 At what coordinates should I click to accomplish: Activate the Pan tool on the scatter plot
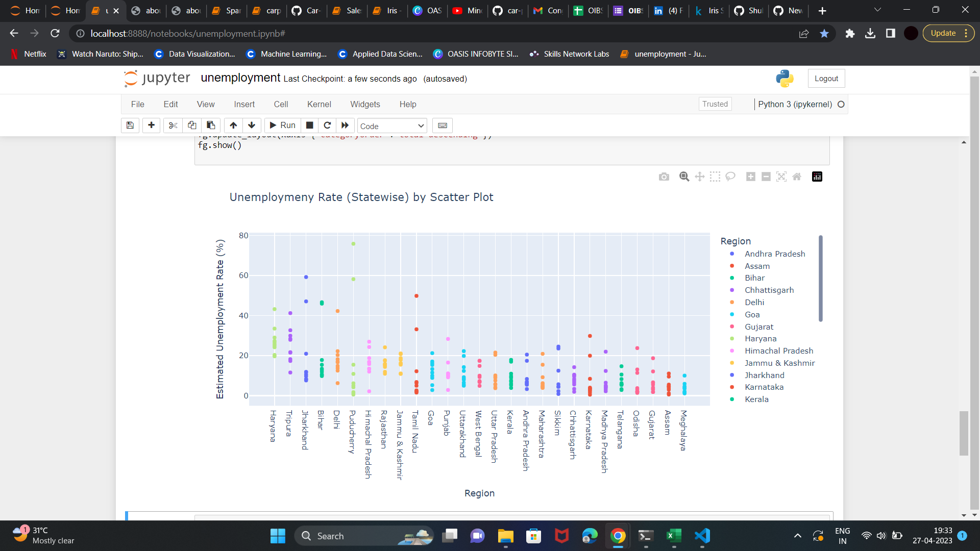[x=699, y=177]
